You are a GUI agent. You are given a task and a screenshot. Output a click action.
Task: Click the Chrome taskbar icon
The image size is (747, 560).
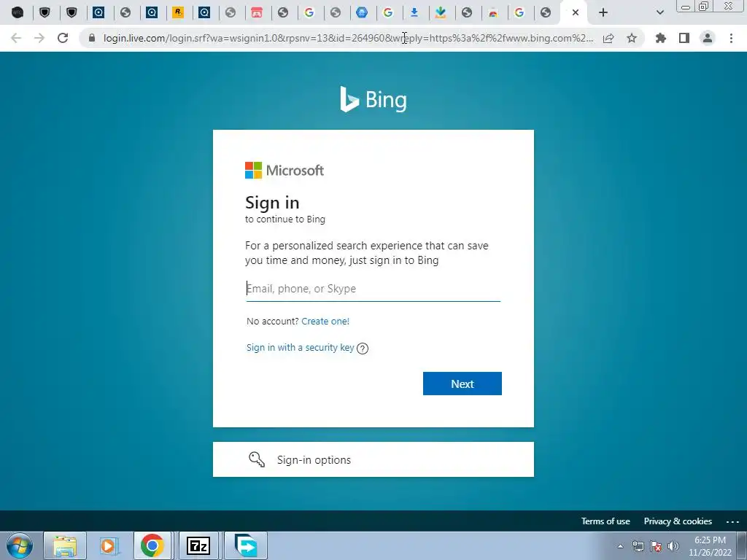point(152,545)
